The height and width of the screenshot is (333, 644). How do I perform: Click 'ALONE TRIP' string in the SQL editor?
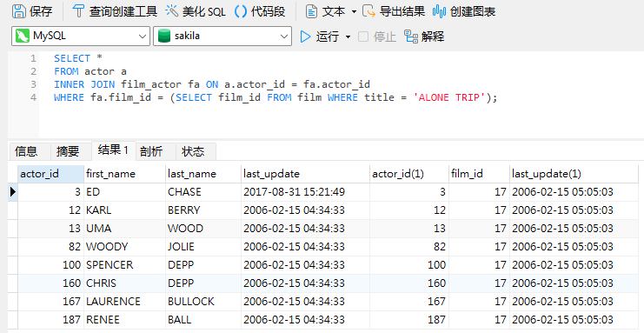point(449,97)
